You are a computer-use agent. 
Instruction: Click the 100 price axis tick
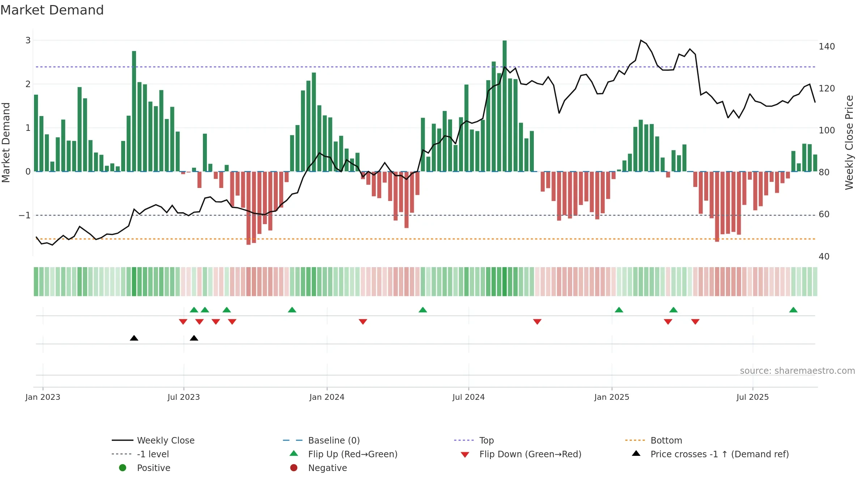point(827,130)
